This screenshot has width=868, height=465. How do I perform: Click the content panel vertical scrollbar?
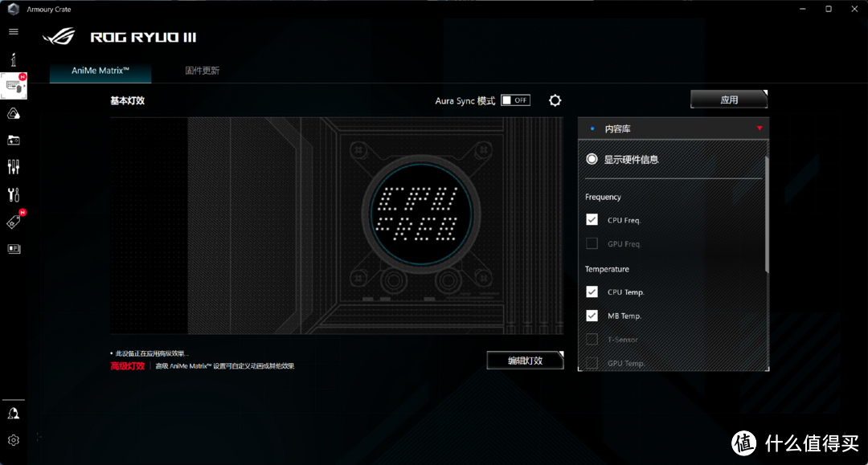(767, 214)
